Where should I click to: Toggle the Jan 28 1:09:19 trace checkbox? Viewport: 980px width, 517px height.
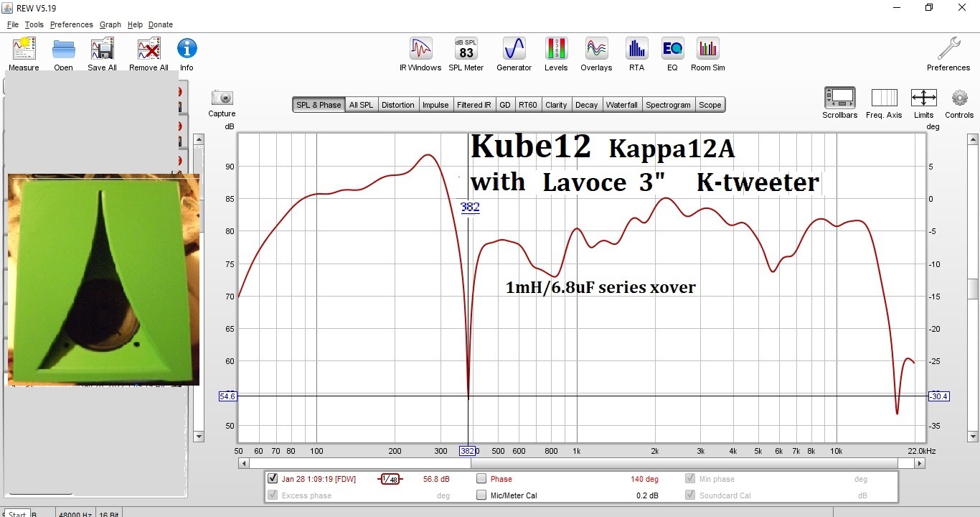click(273, 479)
